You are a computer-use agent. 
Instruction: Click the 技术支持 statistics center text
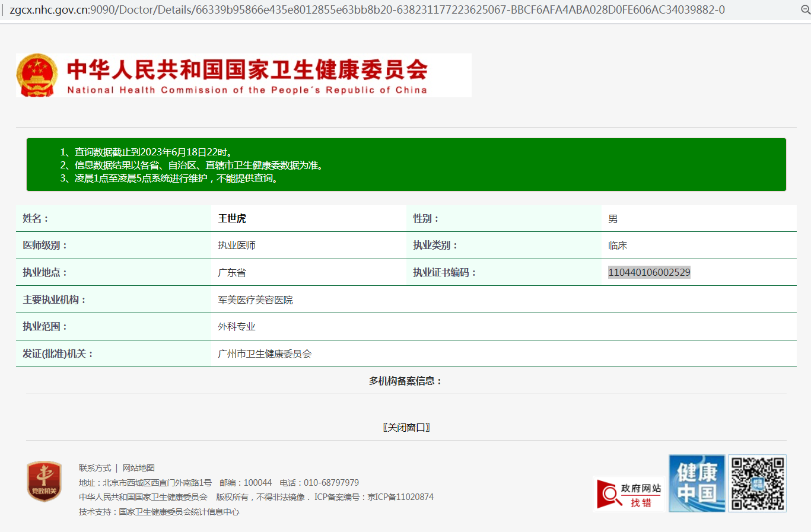tap(159, 512)
